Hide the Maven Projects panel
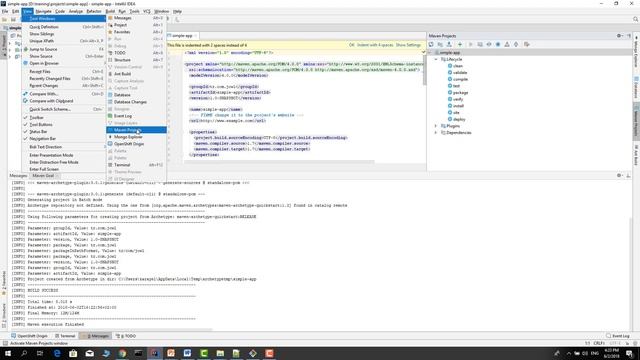This screenshot has width=640, height=360. (x=629, y=36)
